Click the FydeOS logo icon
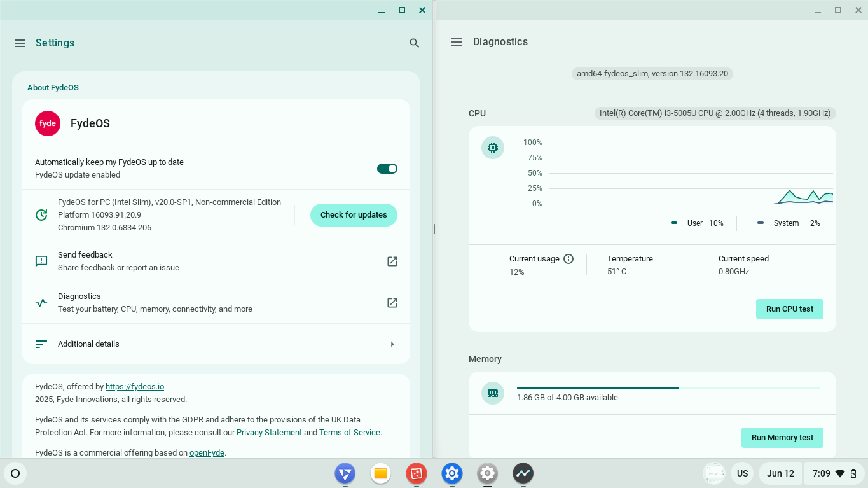The height and width of the screenshot is (488, 868). pyautogui.click(x=48, y=123)
